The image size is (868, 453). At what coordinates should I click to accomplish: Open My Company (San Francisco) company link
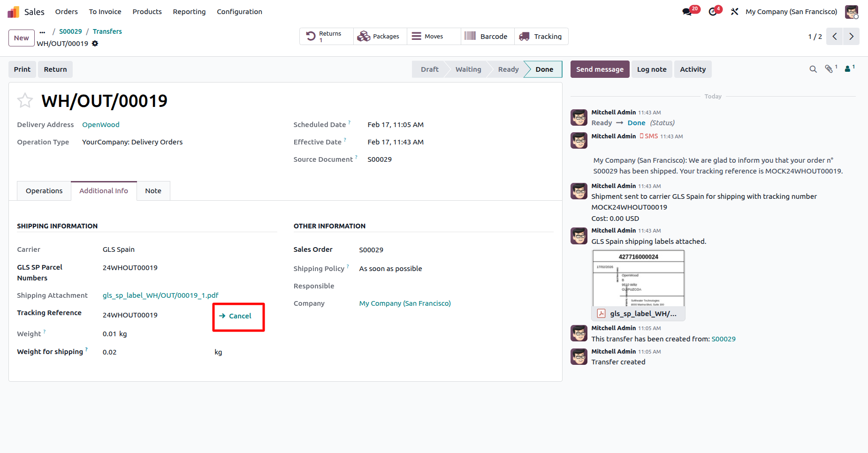[405, 303]
